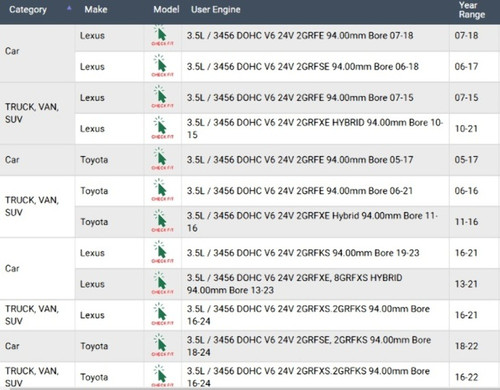Click the sort arrow beside Category header
The height and width of the screenshot is (390, 500).
69,9
